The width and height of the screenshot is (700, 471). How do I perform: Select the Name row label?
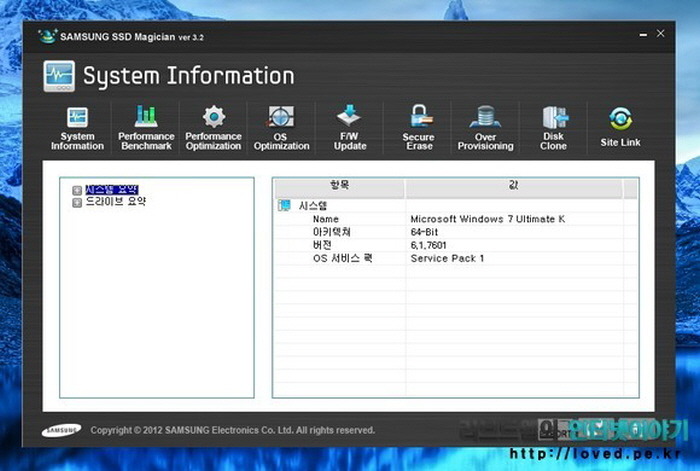coord(325,219)
